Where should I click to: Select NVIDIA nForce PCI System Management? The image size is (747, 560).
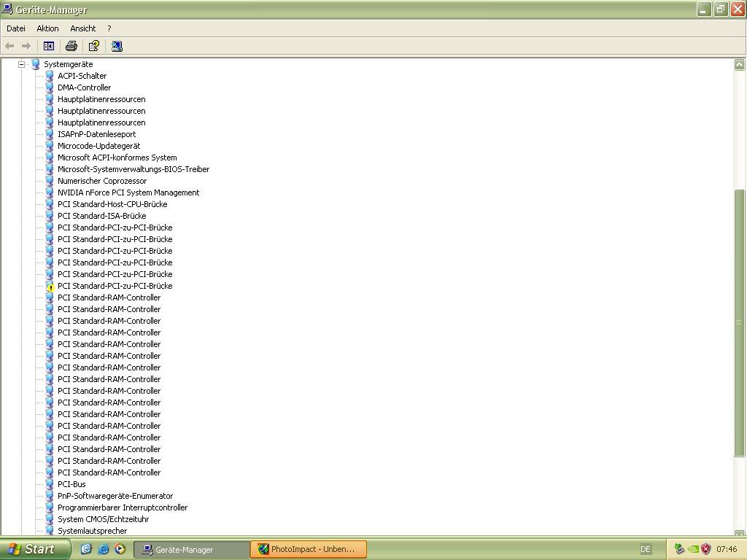(128, 192)
